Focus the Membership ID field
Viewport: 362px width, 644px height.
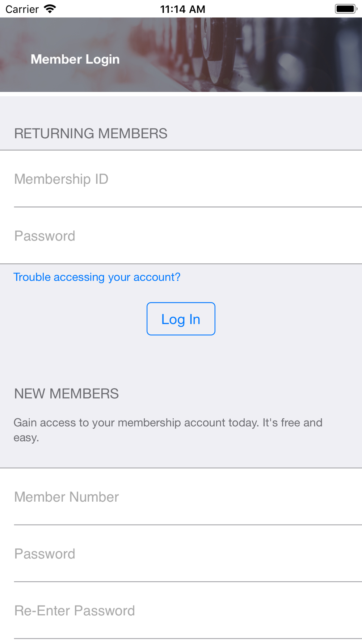click(181, 179)
